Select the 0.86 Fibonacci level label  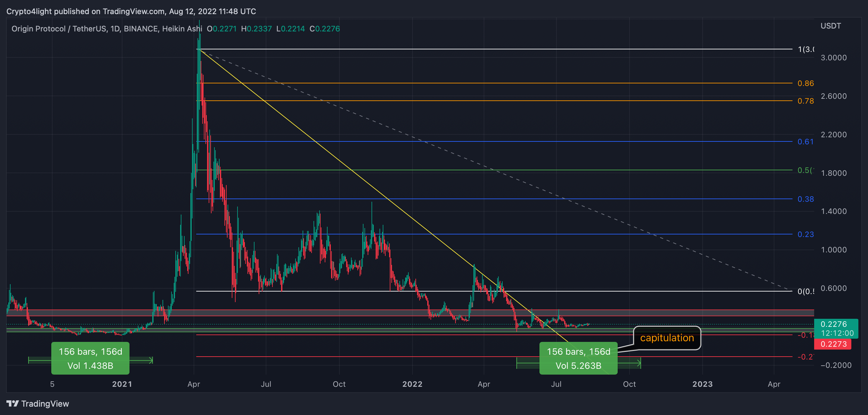(805, 83)
